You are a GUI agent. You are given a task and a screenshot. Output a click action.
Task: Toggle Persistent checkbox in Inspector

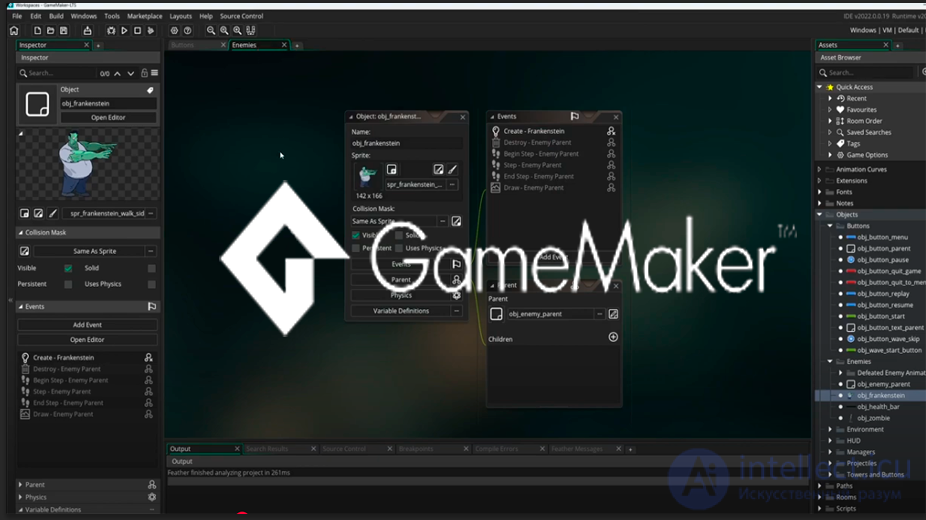[69, 284]
